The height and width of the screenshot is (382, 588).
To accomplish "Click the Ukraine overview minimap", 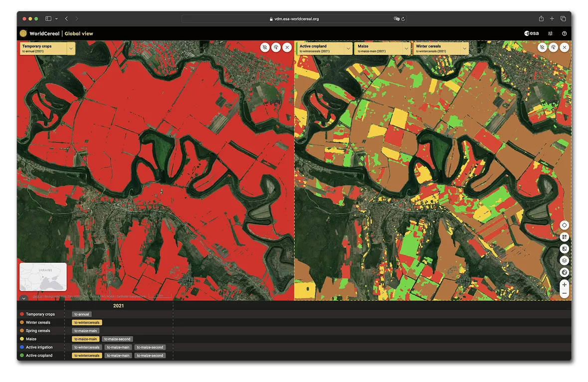I will click(x=43, y=277).
